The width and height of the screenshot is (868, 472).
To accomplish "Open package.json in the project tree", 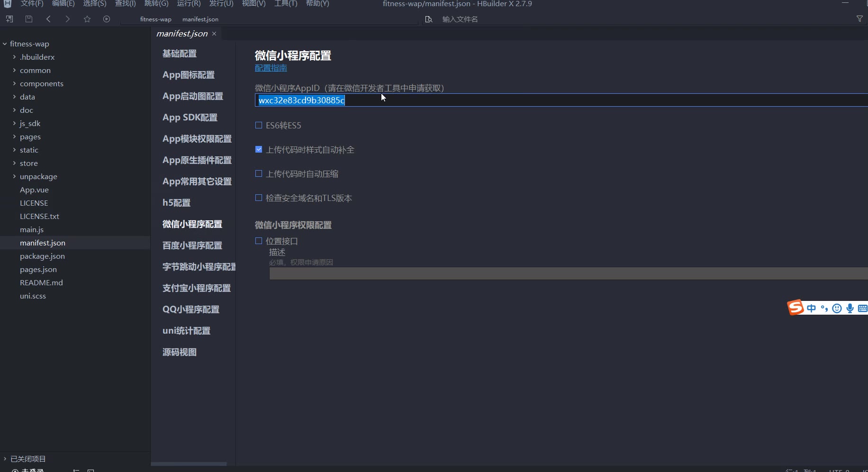I will [42, 256].
